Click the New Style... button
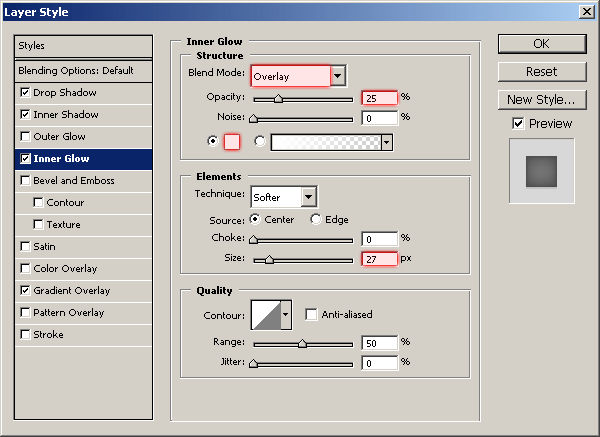Viewport: 600px width, 437px height. (x=541, y=100)
